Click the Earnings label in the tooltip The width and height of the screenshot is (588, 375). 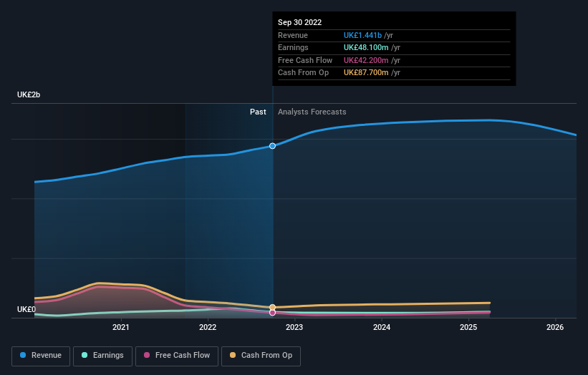click(x=293, y=47)
